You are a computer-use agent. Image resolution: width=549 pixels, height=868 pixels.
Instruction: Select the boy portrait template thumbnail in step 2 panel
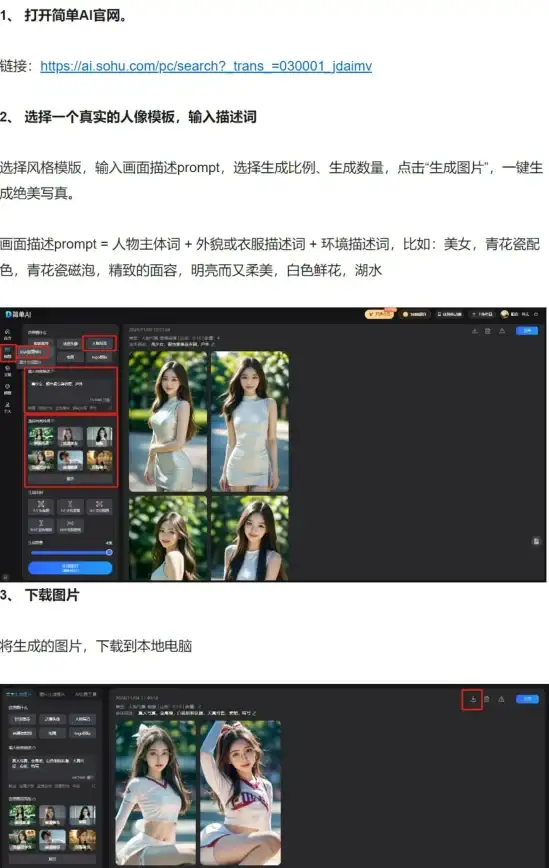click(x=70, y=460)
